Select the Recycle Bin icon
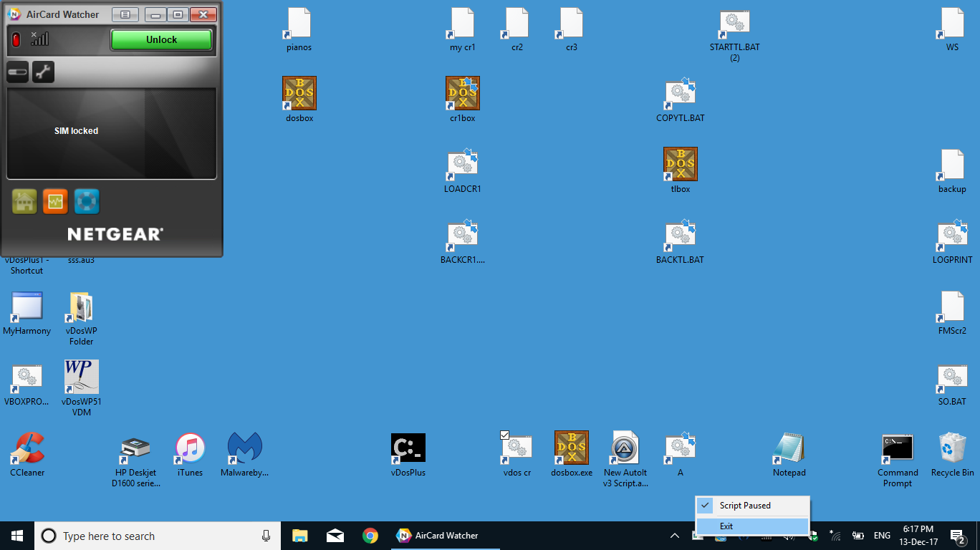 pyautogui.click(x=953, y=454)
